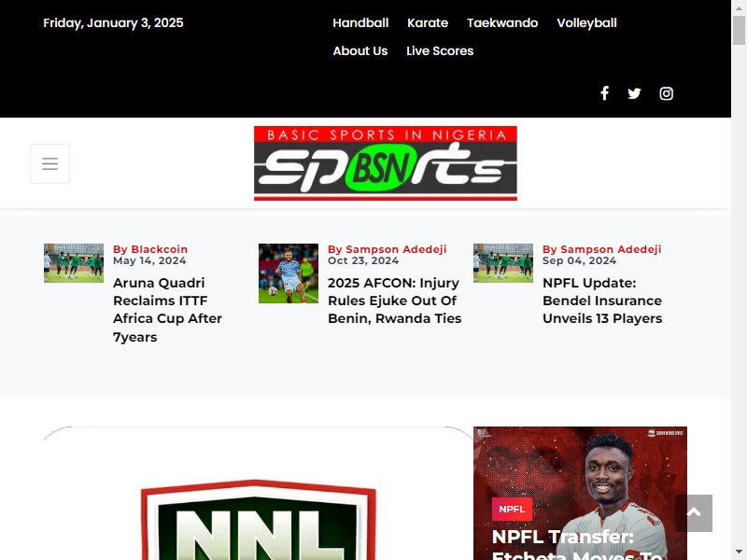Open 2025 AFCON Injury Rules Ejuke Out article
This screenshot has height=560, width=747.
tap(394, 301)
